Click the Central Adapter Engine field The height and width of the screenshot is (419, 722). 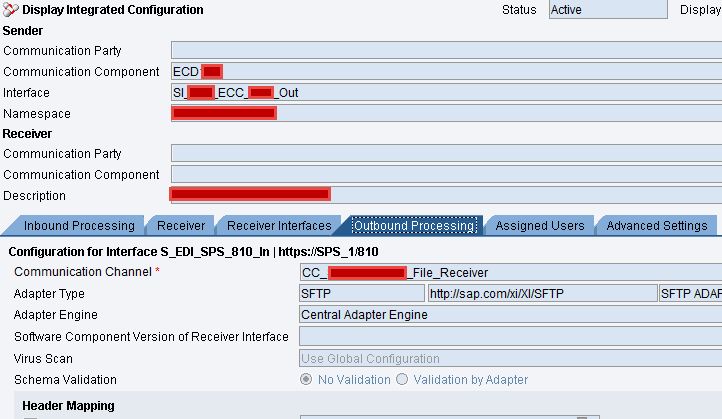(511, 314)
